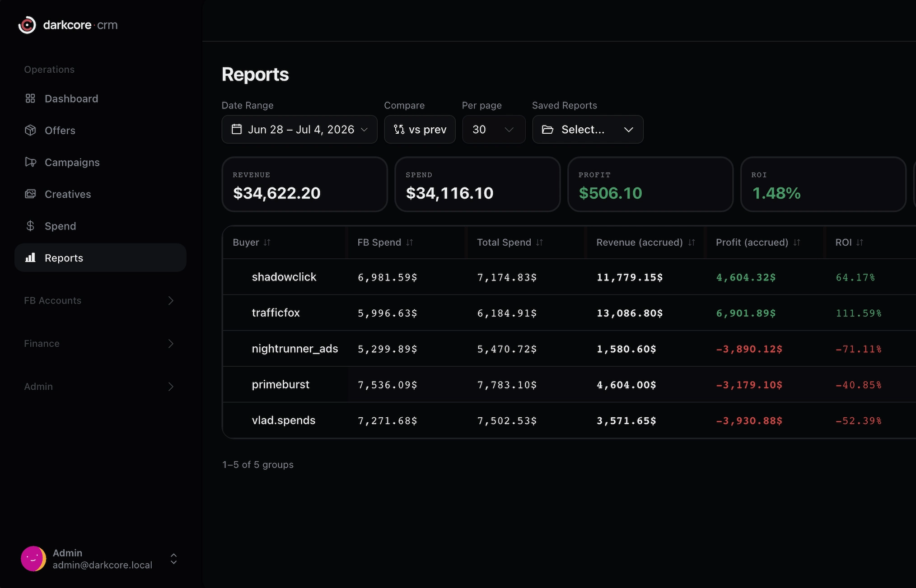Click the folder icon in Saved Reports

tap(547, 130)
